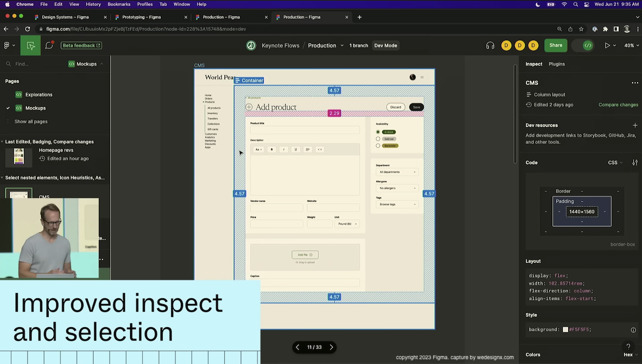
Task: Switch to the Plugins tab
Action: click(556, 64)
